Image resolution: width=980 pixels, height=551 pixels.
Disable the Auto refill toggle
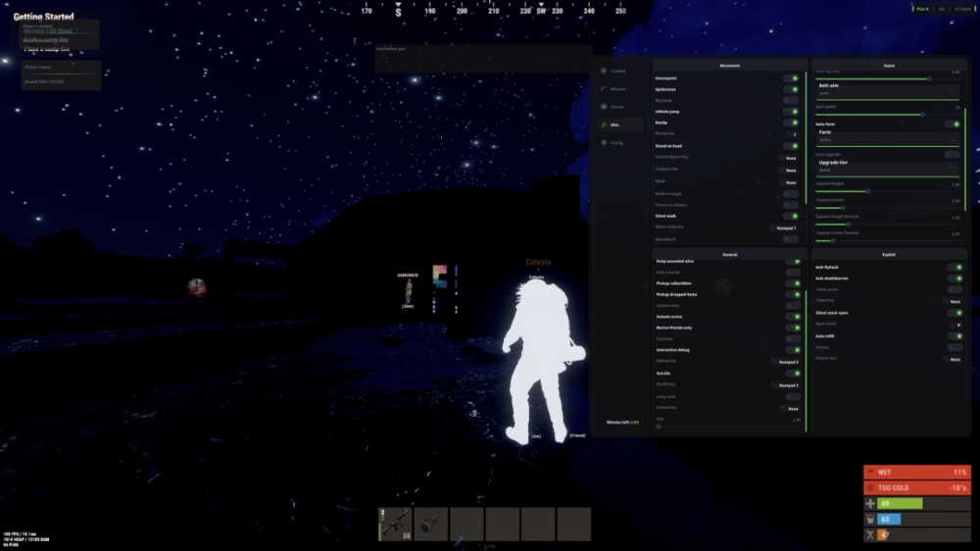[x=955, y=336]
